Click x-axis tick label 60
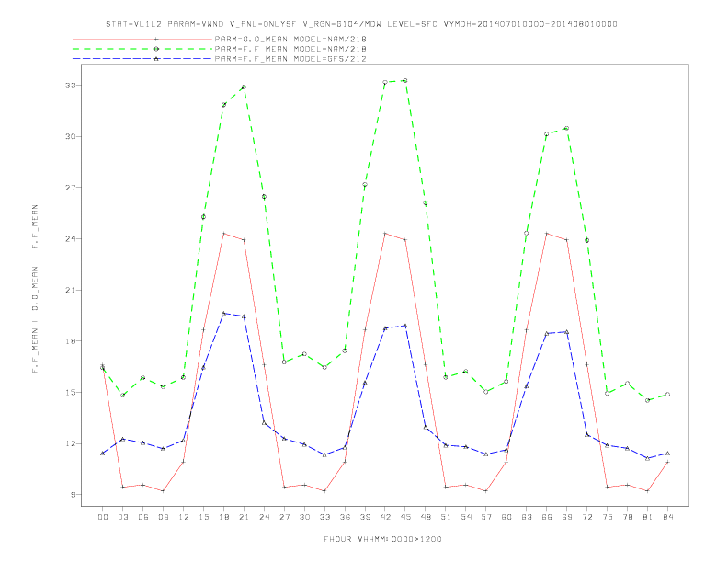 coord(506,517)
